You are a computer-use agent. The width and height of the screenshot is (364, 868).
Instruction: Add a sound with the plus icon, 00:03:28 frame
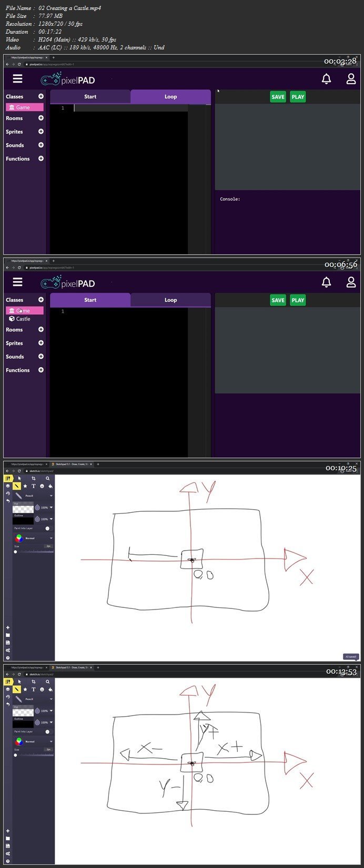41,145
